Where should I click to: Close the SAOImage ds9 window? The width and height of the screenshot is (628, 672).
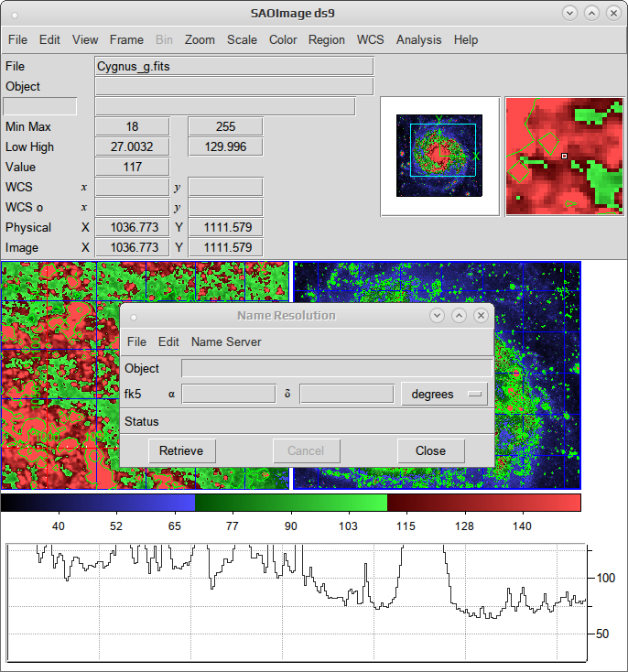coord(614,14)
